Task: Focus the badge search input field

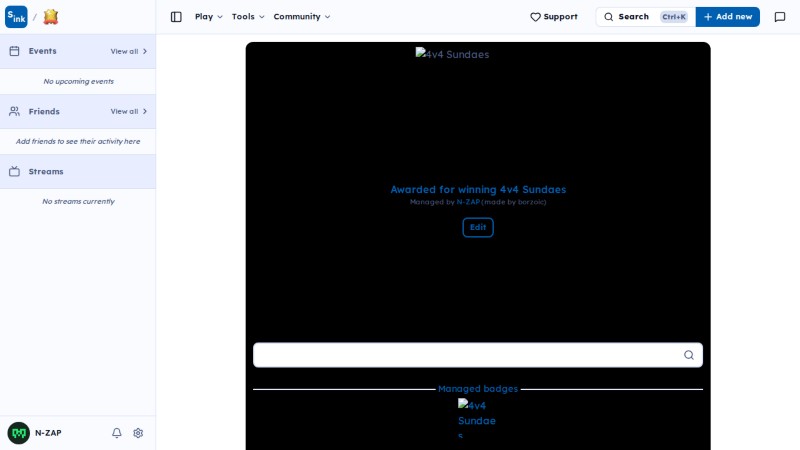Action: click(478, 355)
